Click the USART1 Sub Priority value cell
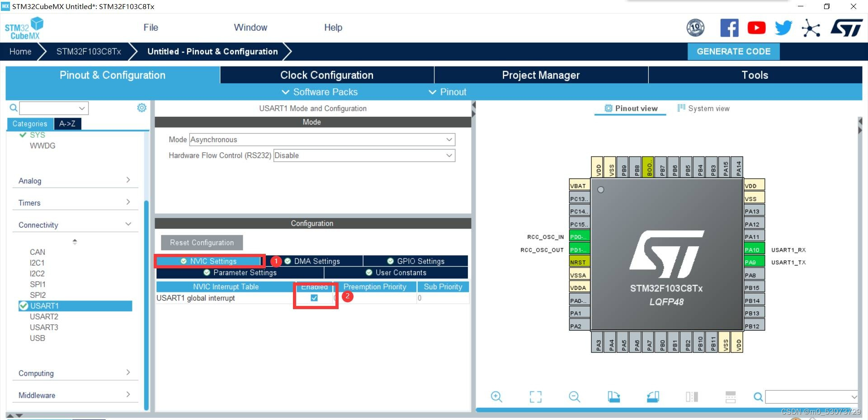The width and height of the screenshot is (868, 420). pyautogui.click(x=443, y=298)
